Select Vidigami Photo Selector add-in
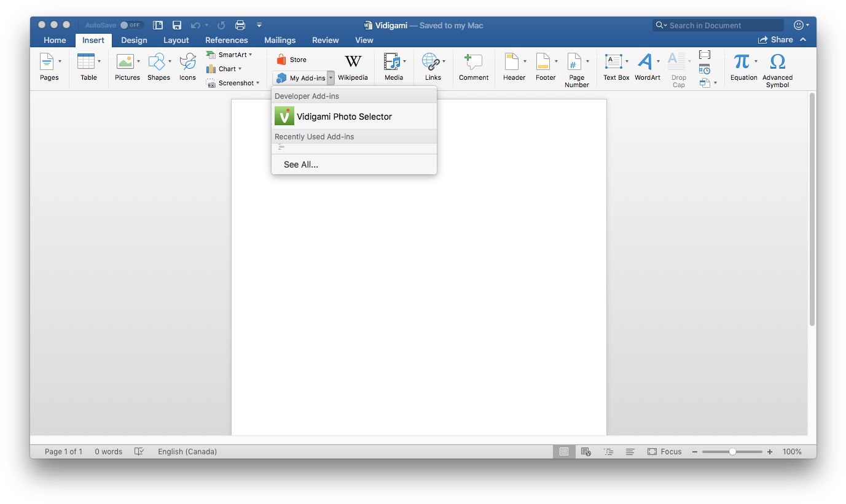This screenshot has height=504, width=846. (344, 117)
